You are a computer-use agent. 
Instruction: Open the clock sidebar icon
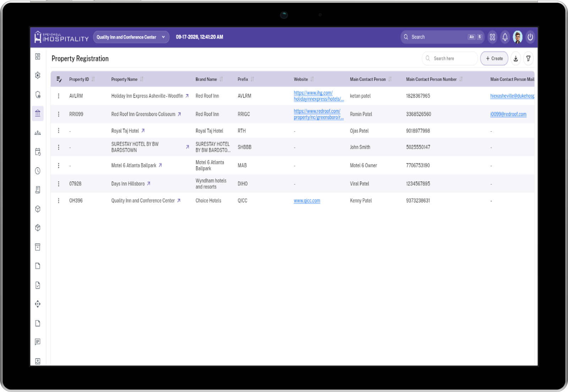coord(38,171)
